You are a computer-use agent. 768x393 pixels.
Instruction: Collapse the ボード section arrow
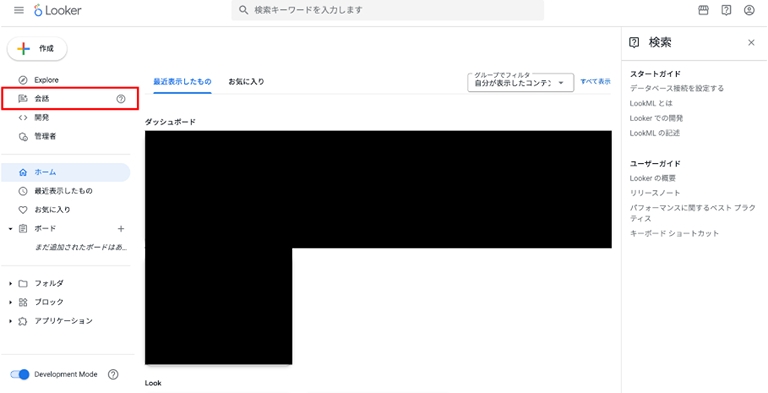pos(10,229)
